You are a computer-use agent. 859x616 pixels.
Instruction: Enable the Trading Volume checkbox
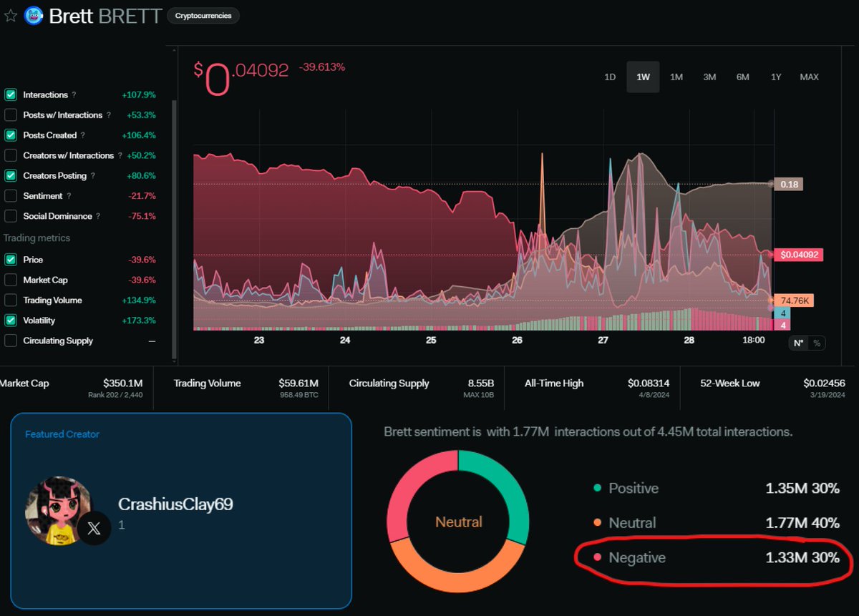tap(11, 300)
